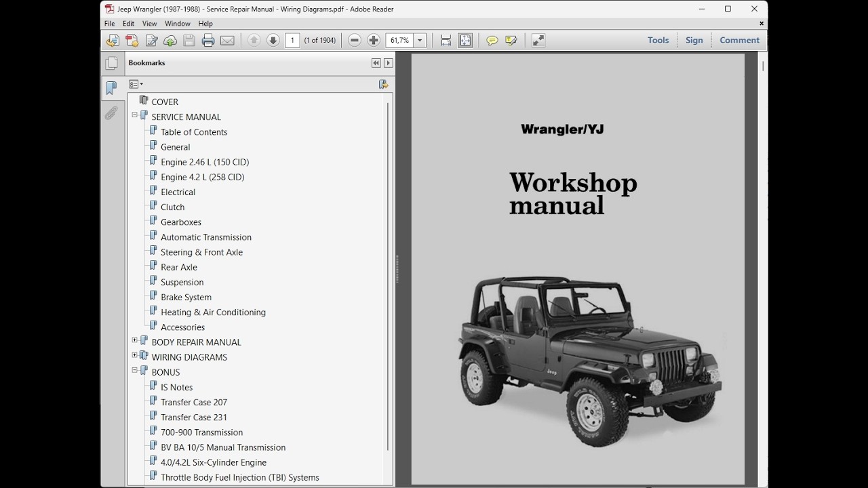Image resolution: width=868 pixels, height=488 pixels.
Task: Click the fit width scrolling mode icon
Action: (x=446, y=41)
